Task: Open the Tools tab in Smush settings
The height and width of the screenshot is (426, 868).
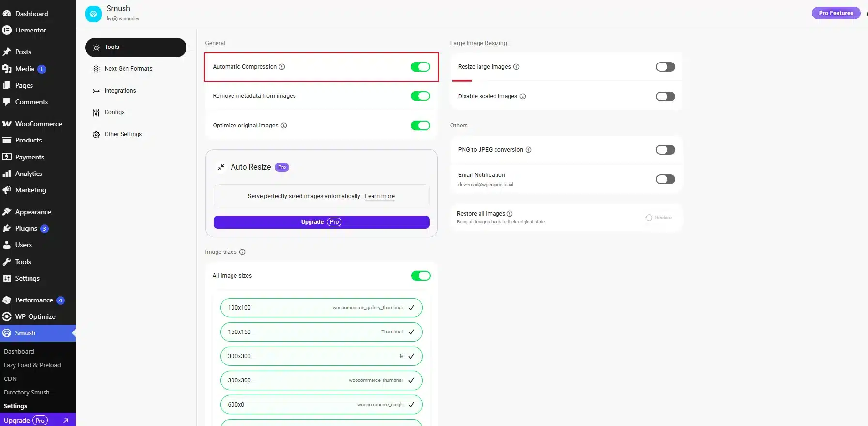Action: (136, 47)
